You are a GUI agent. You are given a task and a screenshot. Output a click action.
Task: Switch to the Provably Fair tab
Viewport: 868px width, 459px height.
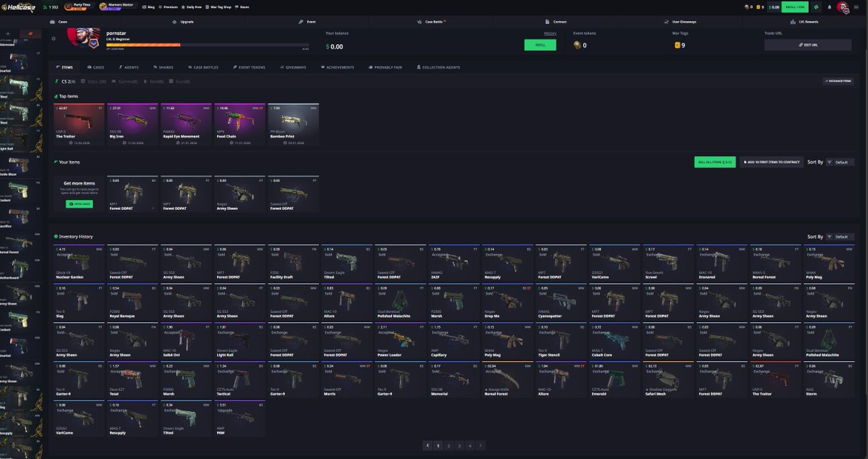pos(386,67)
